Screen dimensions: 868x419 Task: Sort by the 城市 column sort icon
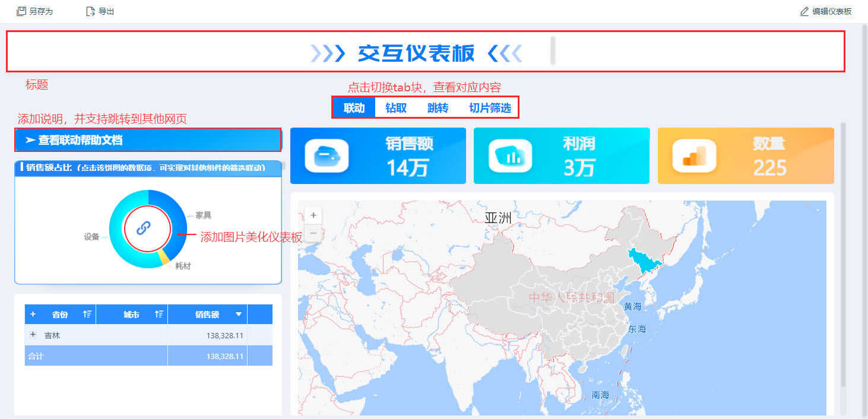pos(159,315)
